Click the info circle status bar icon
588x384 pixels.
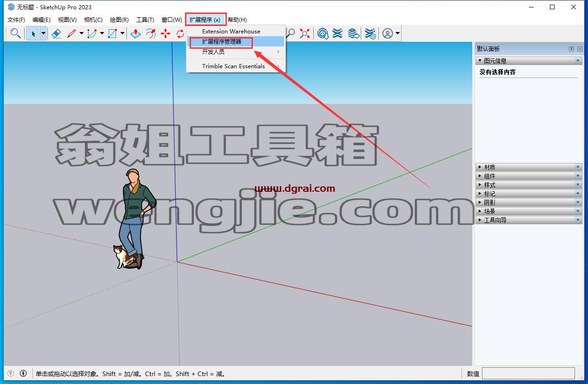(23, 373)
